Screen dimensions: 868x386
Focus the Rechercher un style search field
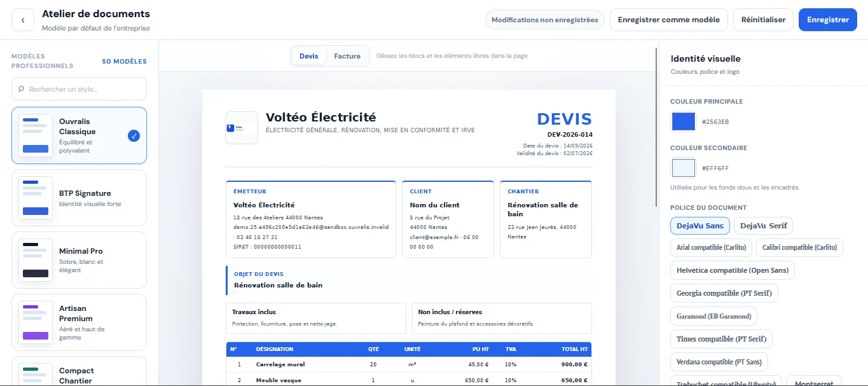coord(79,89)
